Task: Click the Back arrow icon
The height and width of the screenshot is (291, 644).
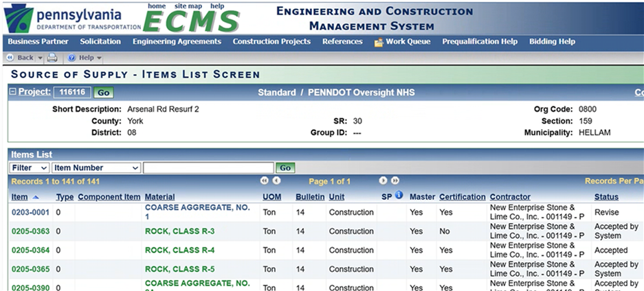Action: point(10,58)
